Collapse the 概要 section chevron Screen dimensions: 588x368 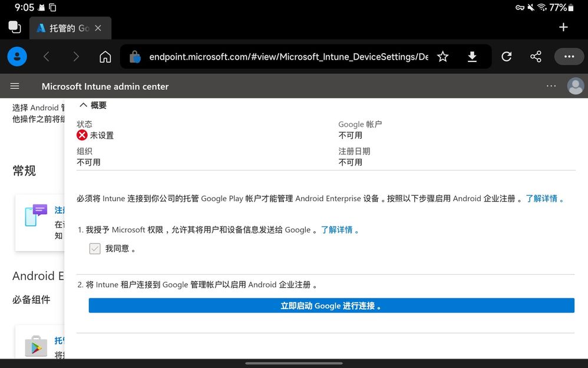pos(83,105)
